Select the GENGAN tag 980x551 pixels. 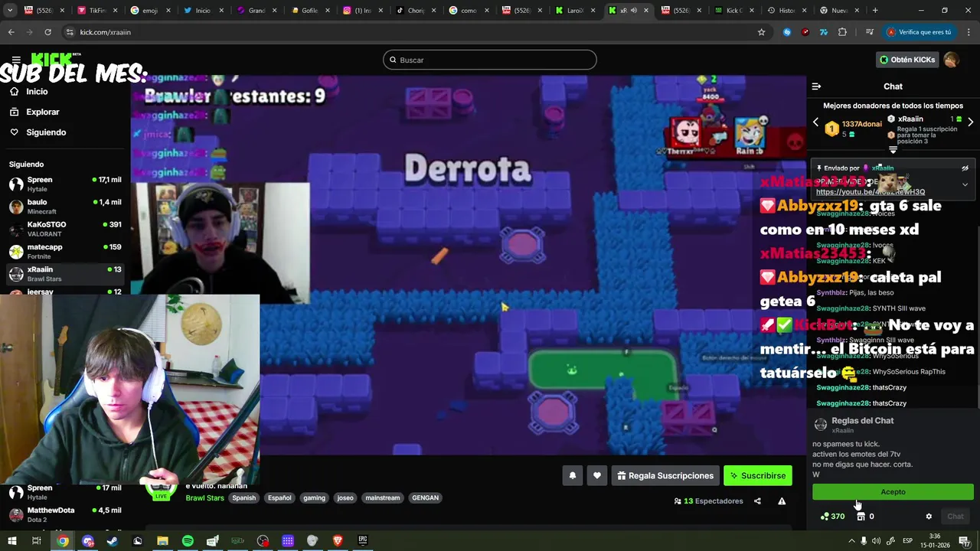click(x=425, y=498)
